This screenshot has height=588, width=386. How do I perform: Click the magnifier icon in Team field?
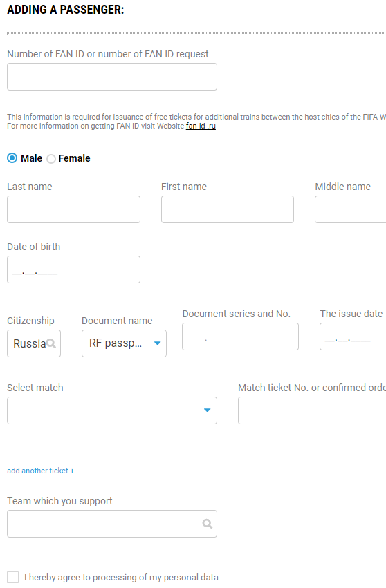208,524
